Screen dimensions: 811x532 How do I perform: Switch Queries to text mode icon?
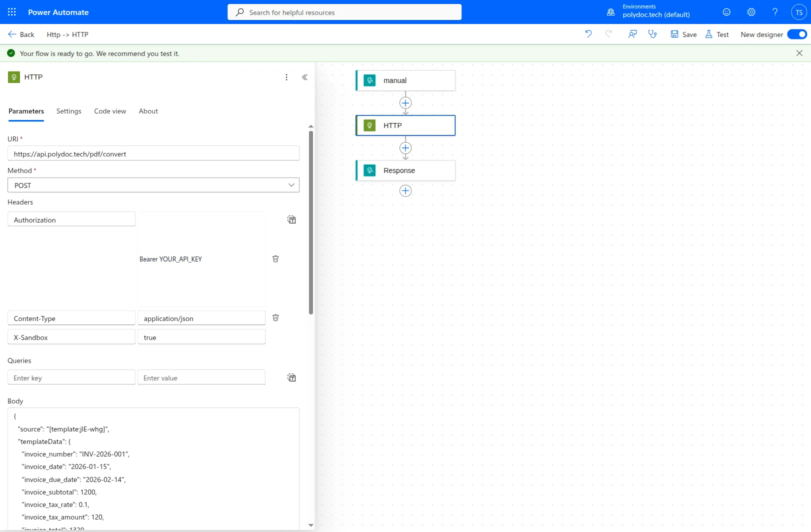(x=291, y=377)
